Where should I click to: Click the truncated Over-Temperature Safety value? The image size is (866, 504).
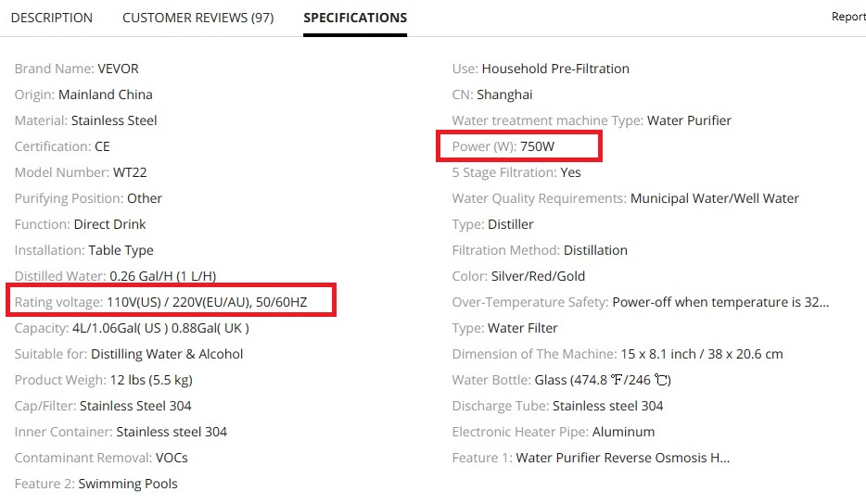click(720, 302)
